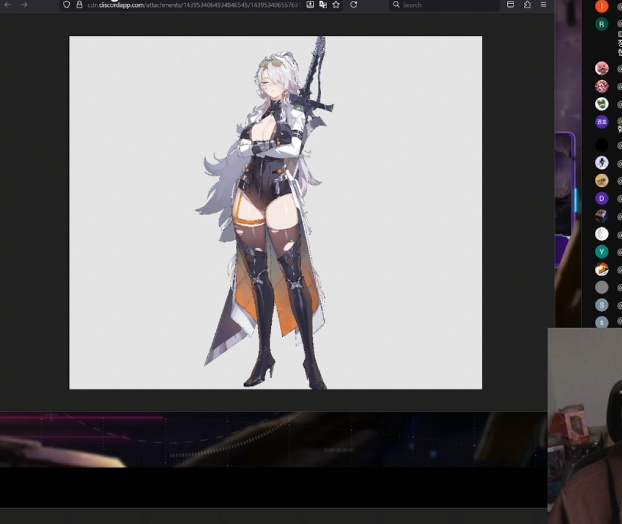Select the orange avatar with letter I
This screenshot has height=524, width=622.
click(602, 6)
